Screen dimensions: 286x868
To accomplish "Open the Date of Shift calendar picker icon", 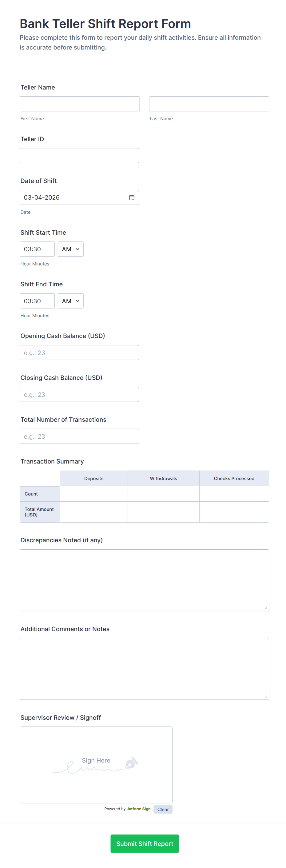I will click(132, 197).
